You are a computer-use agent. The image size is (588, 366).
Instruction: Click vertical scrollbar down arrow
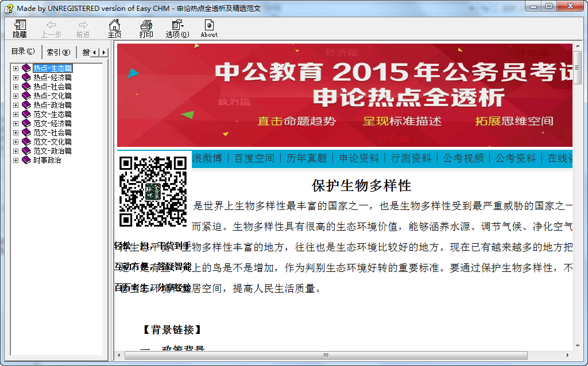[577, 345]
